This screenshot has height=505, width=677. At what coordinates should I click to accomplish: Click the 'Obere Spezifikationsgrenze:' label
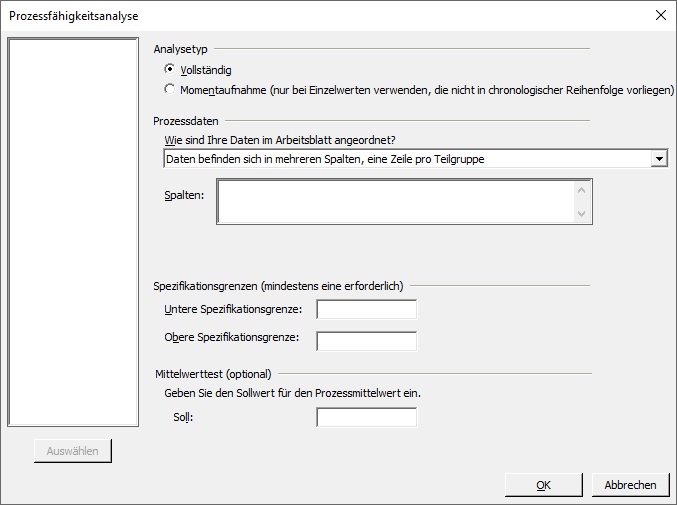(x=232, y=337)
